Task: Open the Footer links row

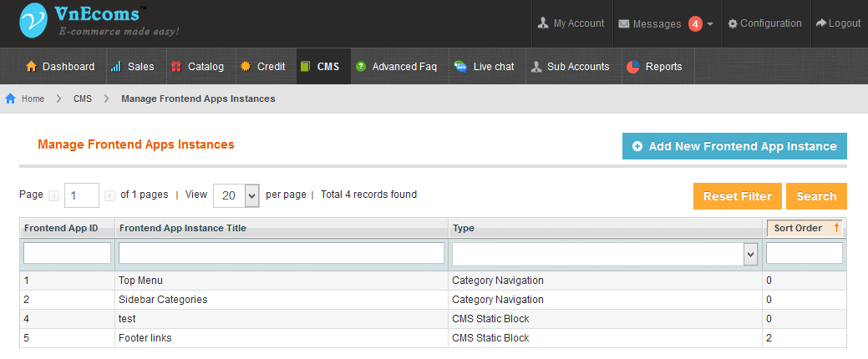Action: coord(433,337)
